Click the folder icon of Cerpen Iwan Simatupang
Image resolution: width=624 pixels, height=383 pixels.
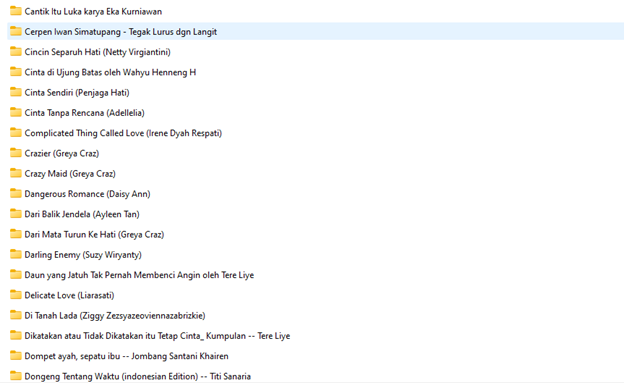(x=16, y=31)
